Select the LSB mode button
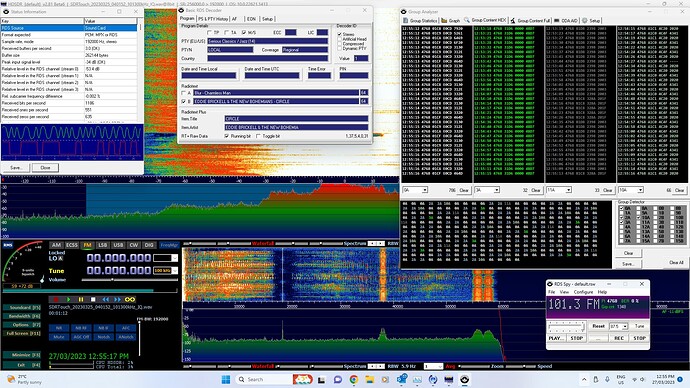The width and height of the screenshot is (690, 388). pyautogui.click(x=103, y=245)
